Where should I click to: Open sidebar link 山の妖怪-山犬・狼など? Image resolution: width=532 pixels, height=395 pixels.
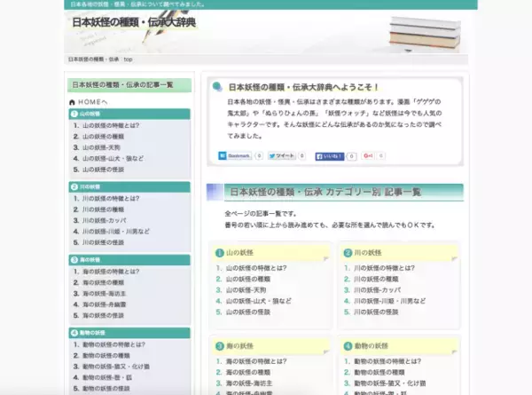coord(113,158)
